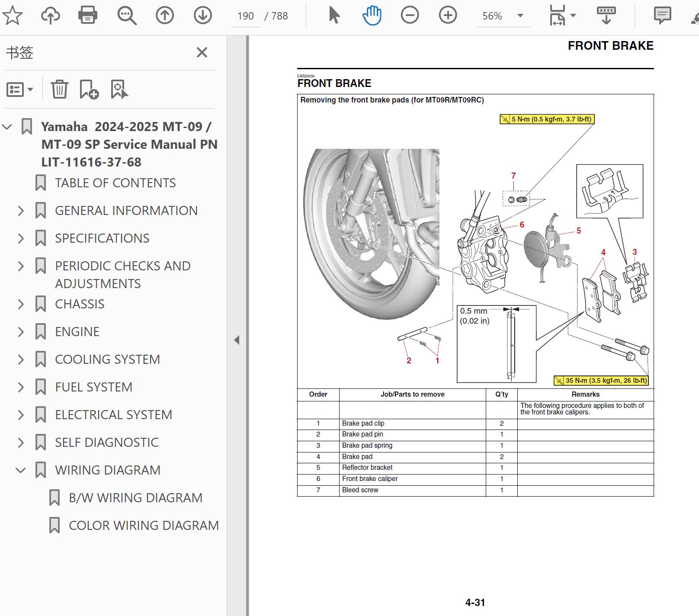
Task: Open the bookmark options dropdown menu
Action: tap(20, 90)
